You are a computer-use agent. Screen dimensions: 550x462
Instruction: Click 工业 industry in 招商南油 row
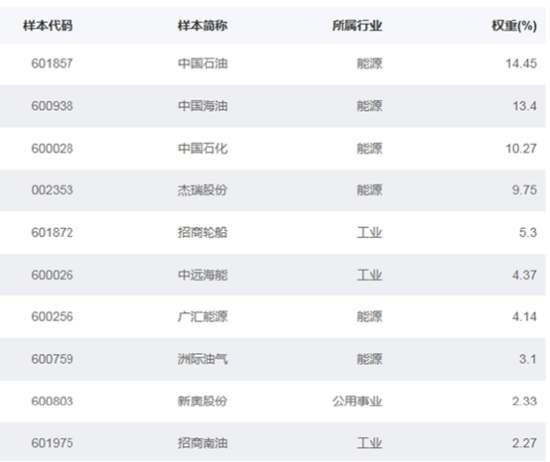tap(369, 443)
